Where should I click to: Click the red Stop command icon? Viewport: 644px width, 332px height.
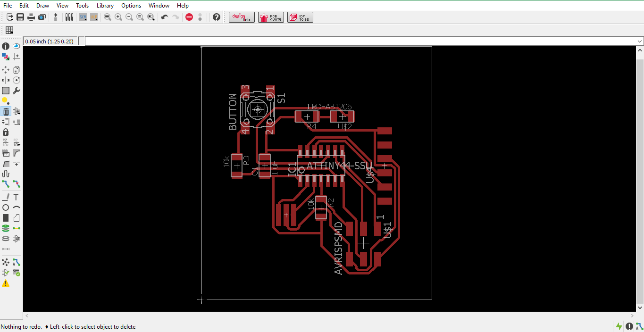click(189, 17)
